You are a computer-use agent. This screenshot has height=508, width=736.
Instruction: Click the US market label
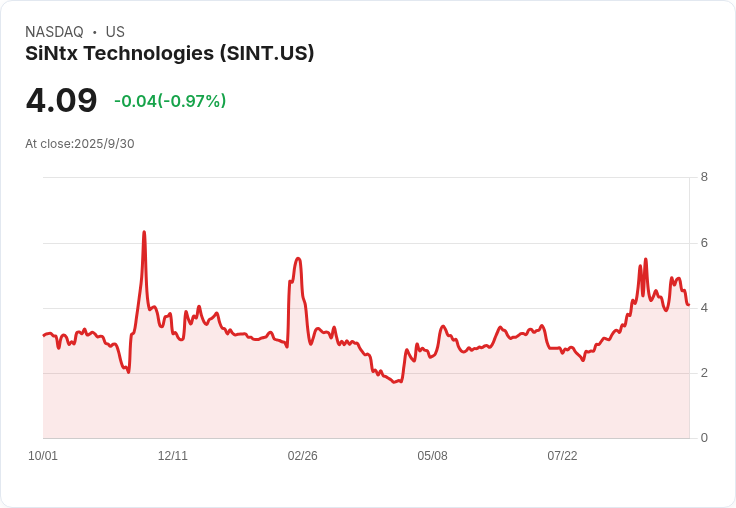115,32
